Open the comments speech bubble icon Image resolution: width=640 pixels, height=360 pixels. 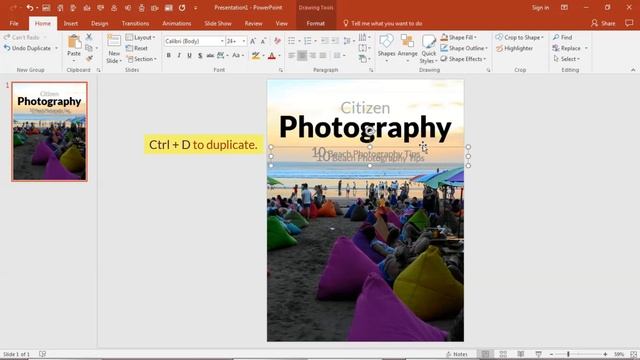pyautogui.click(x=629, y=23)
